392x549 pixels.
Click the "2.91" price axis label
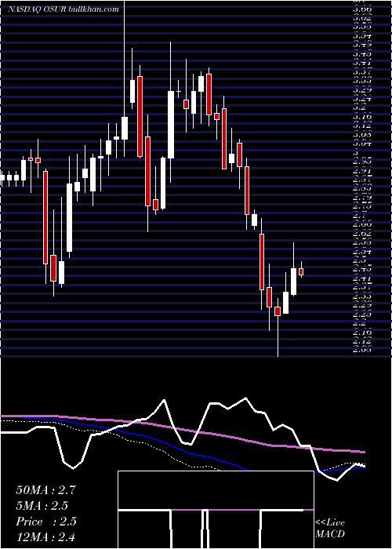pyautogui.click(x=362, y=172)
